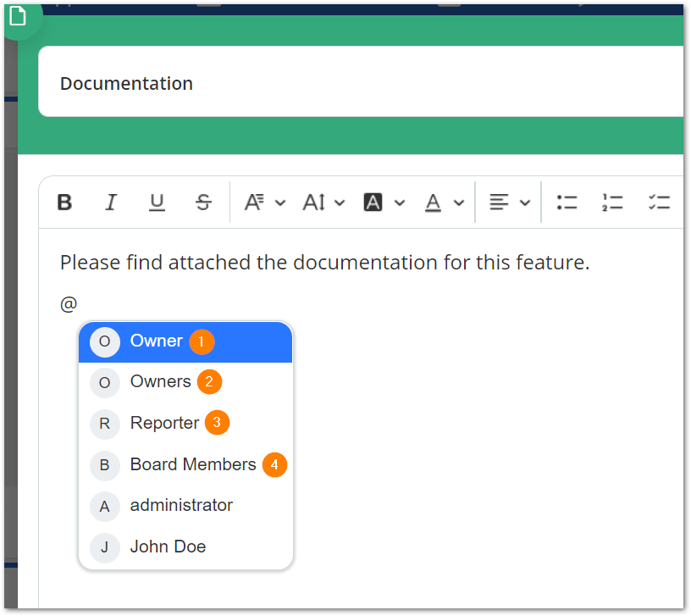Open the highlight color dropdown chevron
691x616 pixels.
coord(400,202)
